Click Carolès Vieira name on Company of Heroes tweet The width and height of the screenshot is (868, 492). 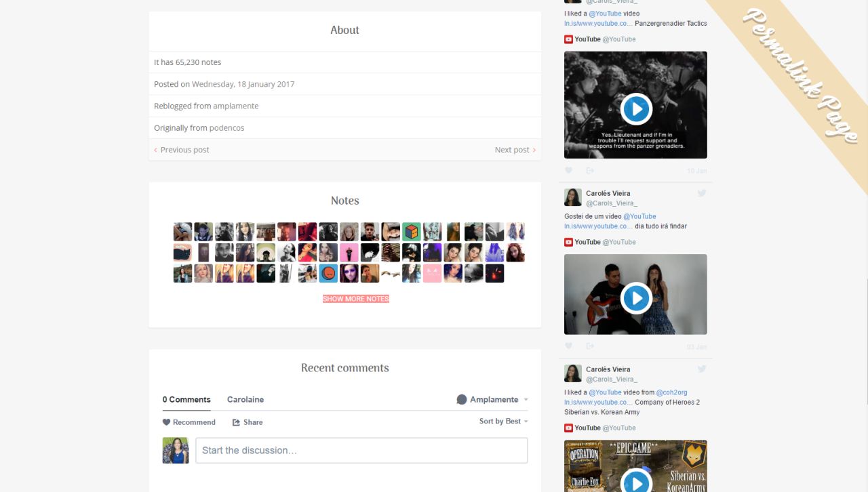pyautogui.click(x=608, y=369)
